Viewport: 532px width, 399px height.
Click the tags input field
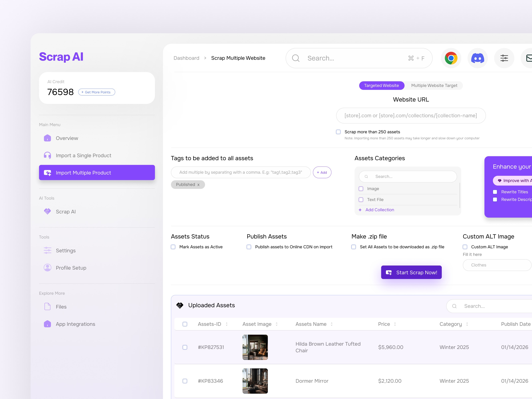241,172
